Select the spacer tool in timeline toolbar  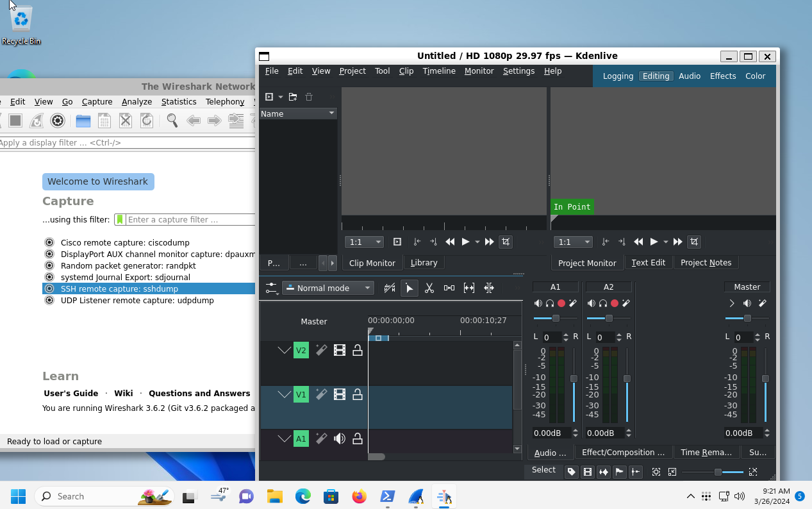pos(449,288)
